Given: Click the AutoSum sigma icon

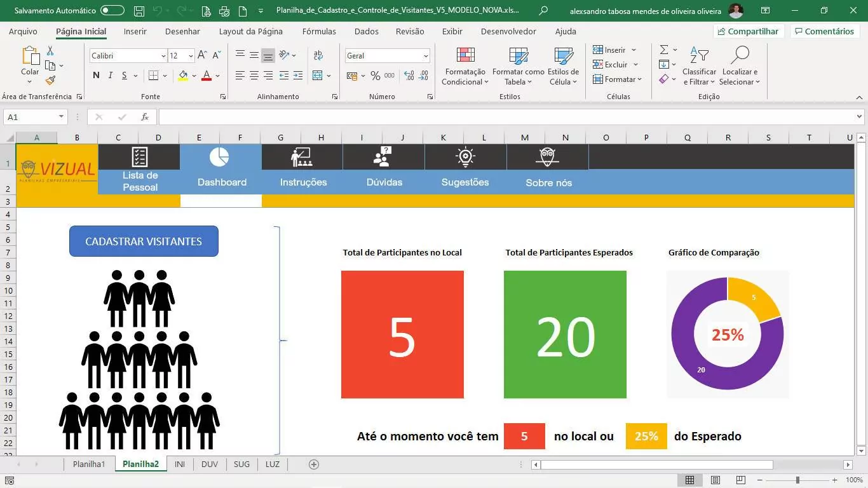Looking at the screenshot, I should (x=664, y=50).
